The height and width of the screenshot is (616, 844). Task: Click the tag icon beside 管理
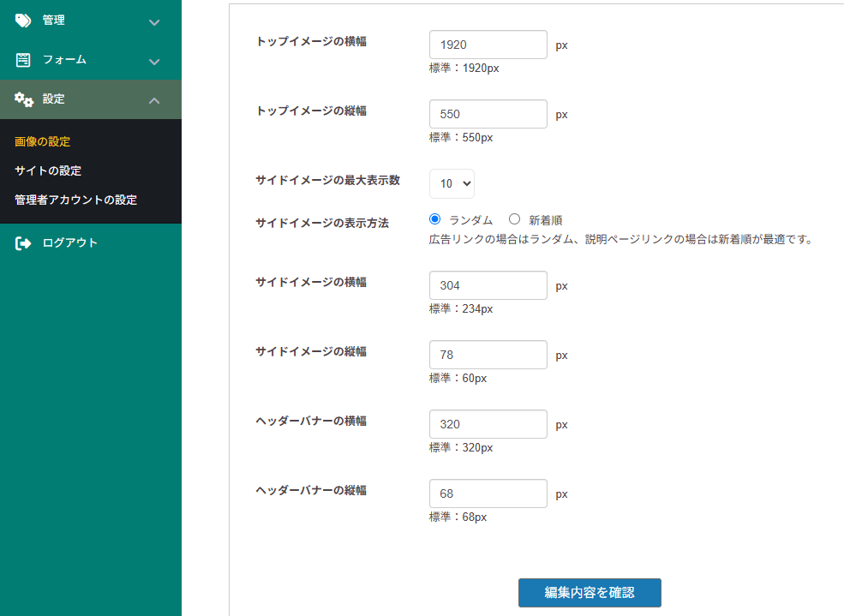(23, 21)
